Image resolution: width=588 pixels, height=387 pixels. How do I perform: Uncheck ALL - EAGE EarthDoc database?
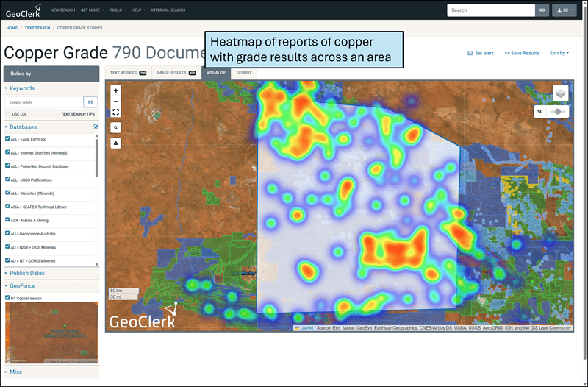(7, 138)
